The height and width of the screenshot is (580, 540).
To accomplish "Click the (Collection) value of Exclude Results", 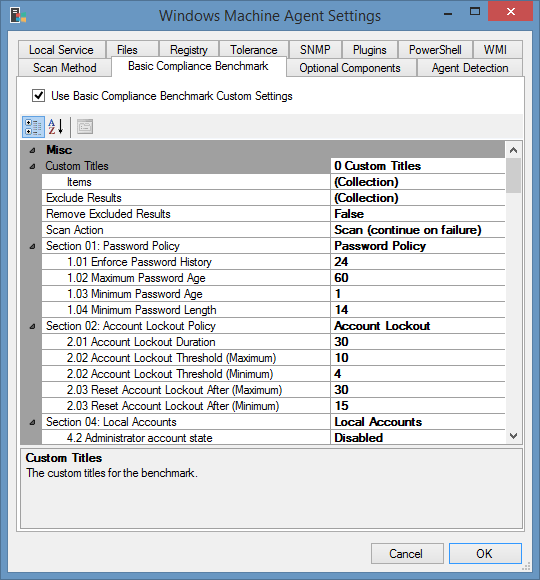I will coord(418,198).
